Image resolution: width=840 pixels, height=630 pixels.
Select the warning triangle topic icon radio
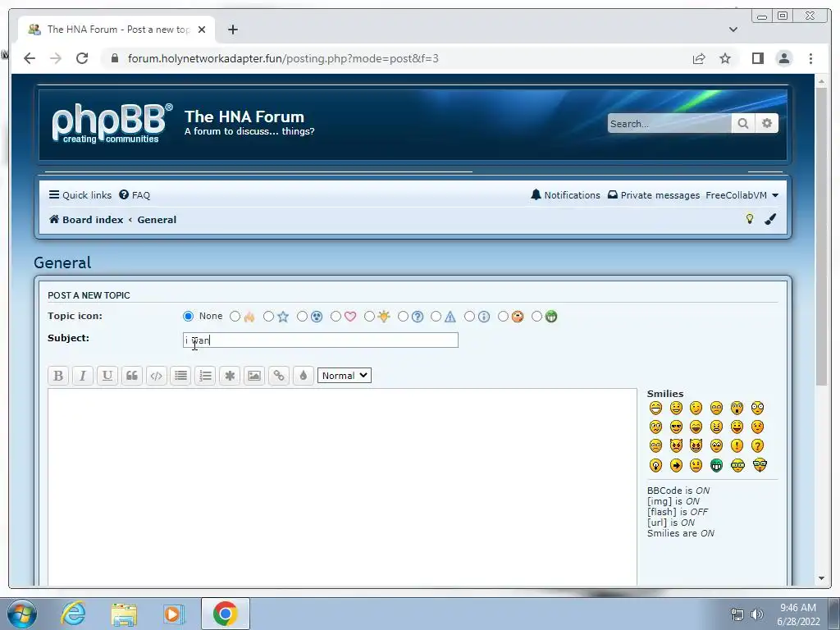(436, 317)
